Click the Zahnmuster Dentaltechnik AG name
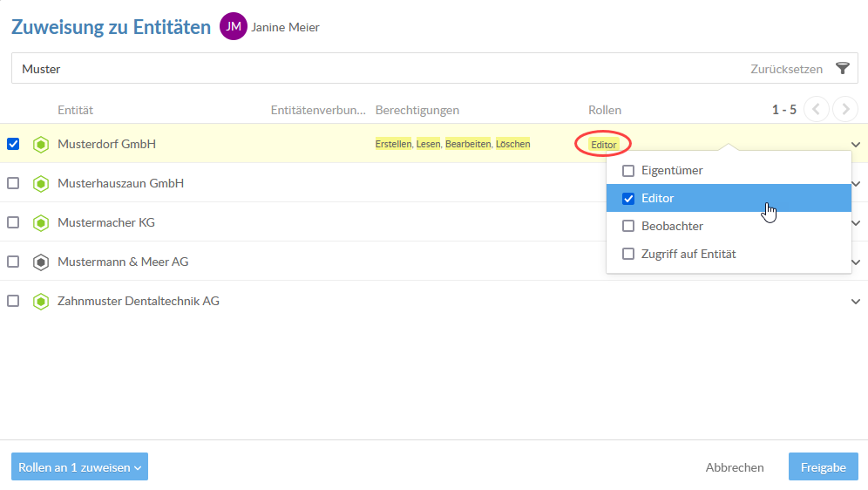Screen dimensions: 868x490 point(139,301)
